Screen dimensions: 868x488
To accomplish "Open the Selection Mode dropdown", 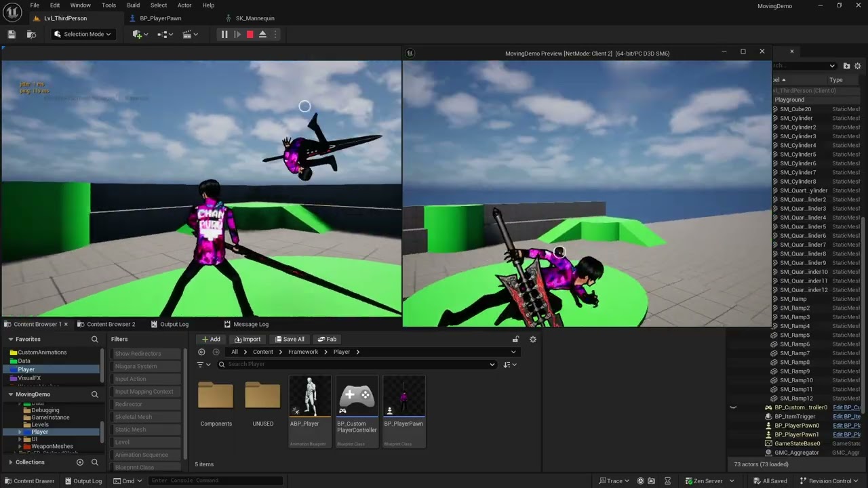I will click(x=82, y=34).
